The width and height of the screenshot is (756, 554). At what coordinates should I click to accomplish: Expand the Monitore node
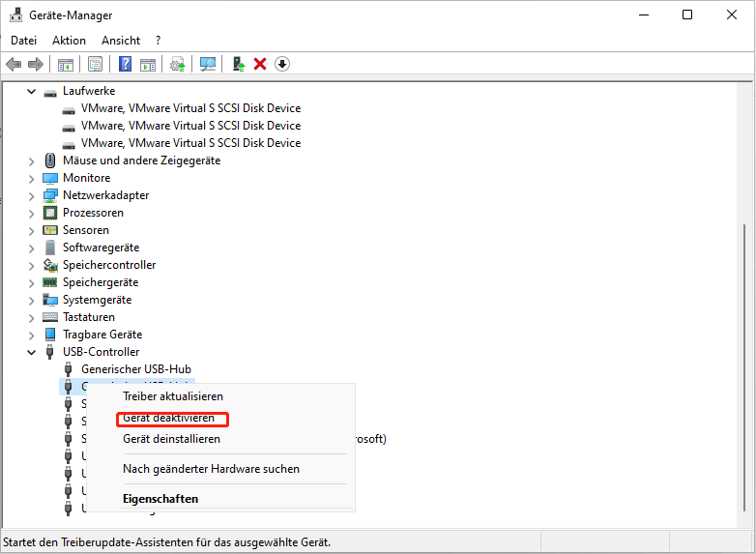point(31,179)
